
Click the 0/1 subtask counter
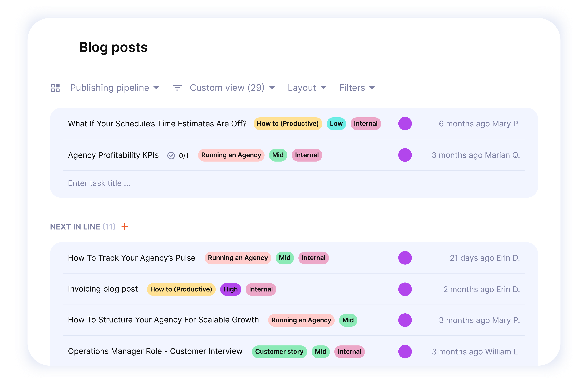184,156
